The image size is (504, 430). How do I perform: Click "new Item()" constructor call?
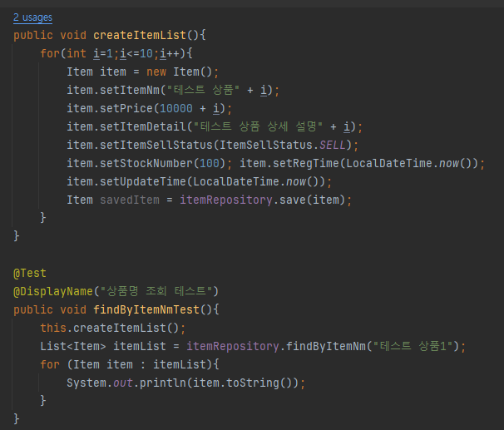[x=180, y=72]
